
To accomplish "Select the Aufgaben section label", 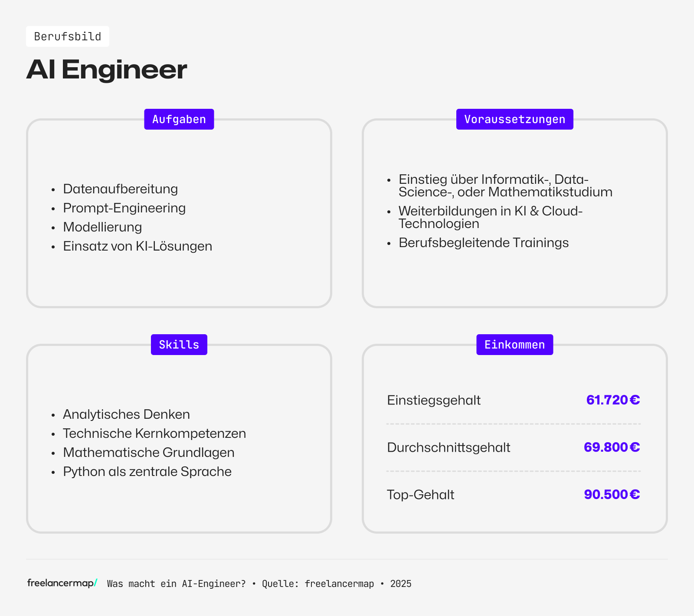I will (179, 119).
